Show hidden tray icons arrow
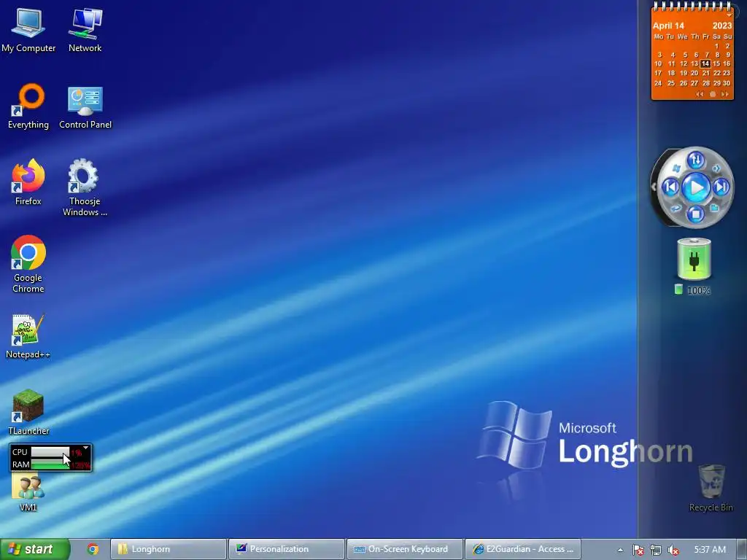 [620, 550]
